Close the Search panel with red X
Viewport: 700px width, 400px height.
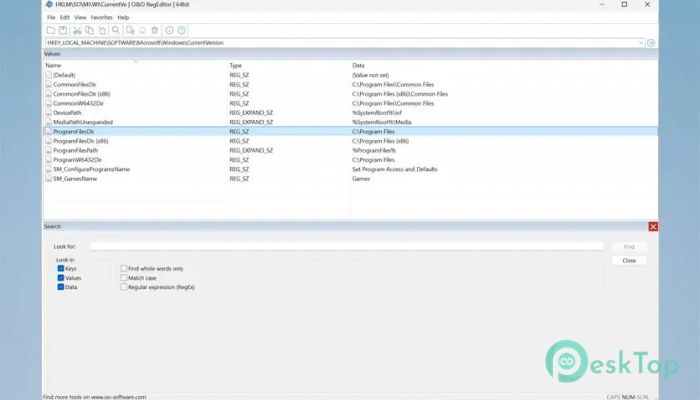point(653,227)
